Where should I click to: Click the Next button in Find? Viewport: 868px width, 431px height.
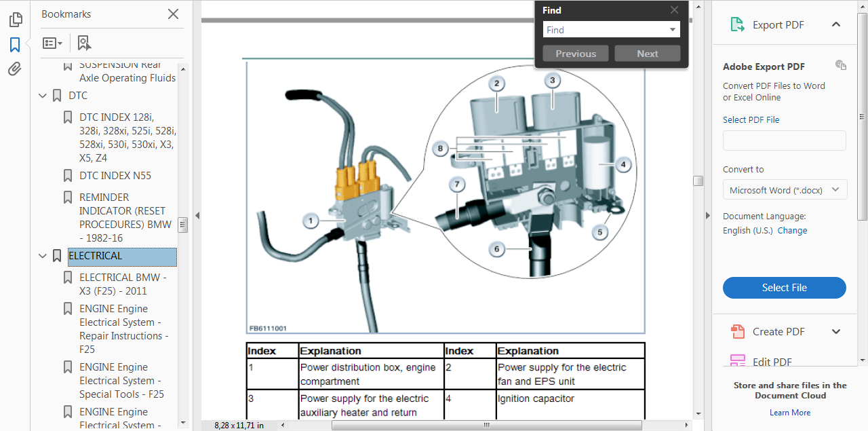[647, 53]
